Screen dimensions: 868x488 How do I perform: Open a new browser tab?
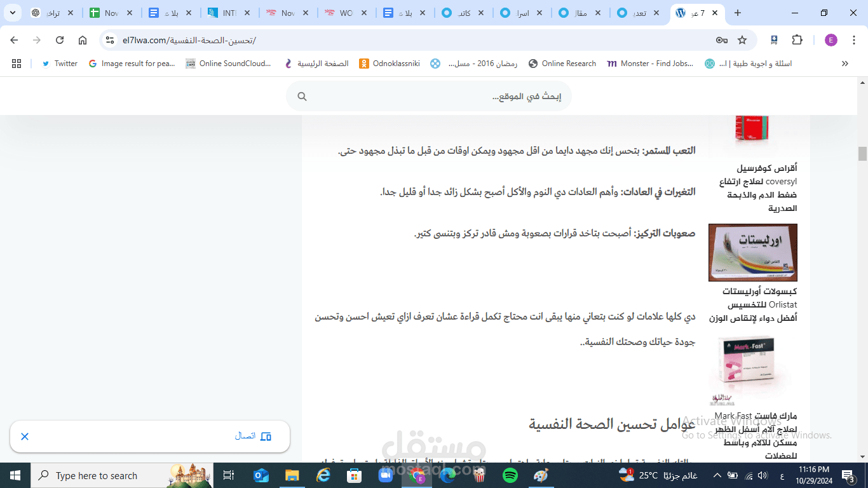(x=738, y=13)
